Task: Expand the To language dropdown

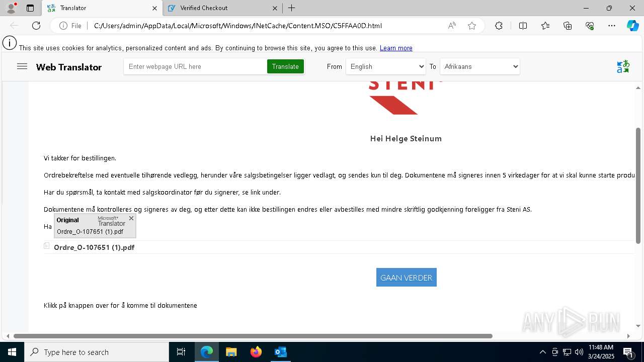Action: tap(480, 66)
